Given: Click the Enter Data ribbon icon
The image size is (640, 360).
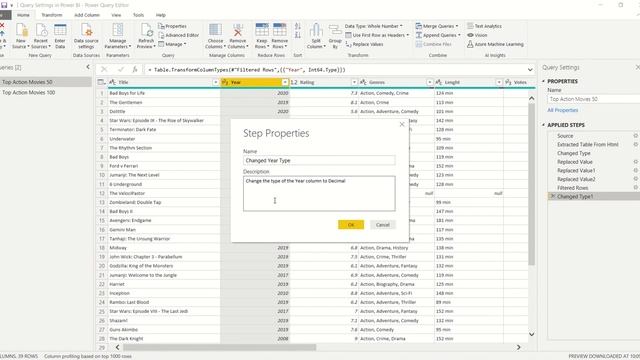Looking at the screenshot, I should tap(60, 36).
